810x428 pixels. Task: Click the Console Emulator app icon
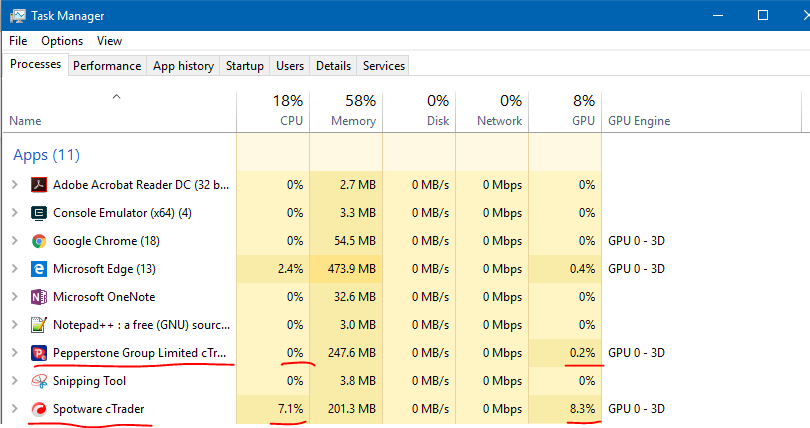[39, 213]
